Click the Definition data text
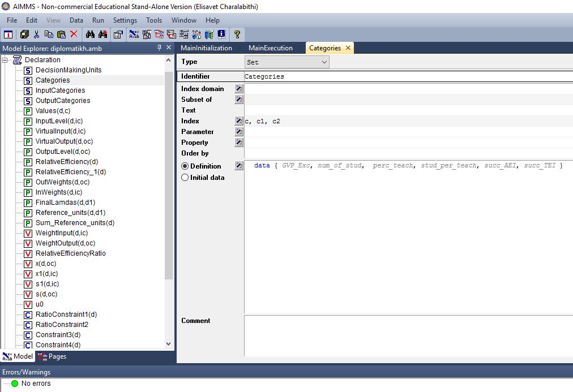This screenshot has width=573, height=392. pyautogui.click(x=408, y=165)
